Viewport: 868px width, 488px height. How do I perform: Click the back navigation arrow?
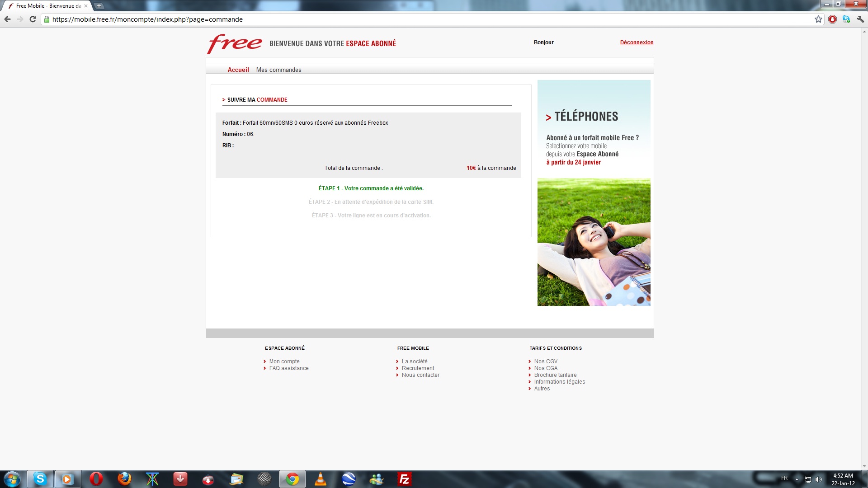tap(7, 19)
